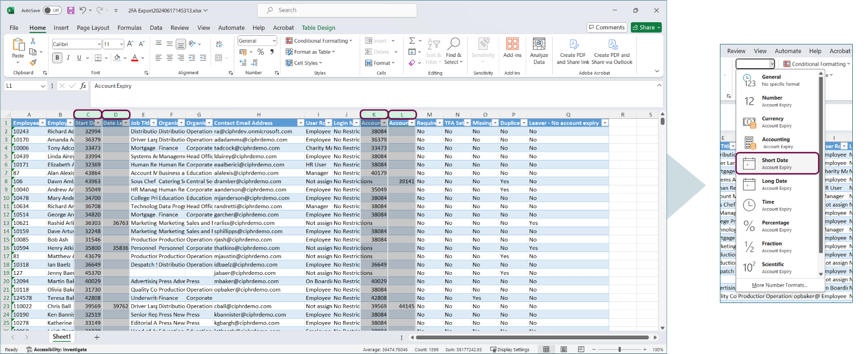Collapse the ribbon with the chevron arrow
The height and width of the screenshot is (354, 868).
click(x=657, y=71)
